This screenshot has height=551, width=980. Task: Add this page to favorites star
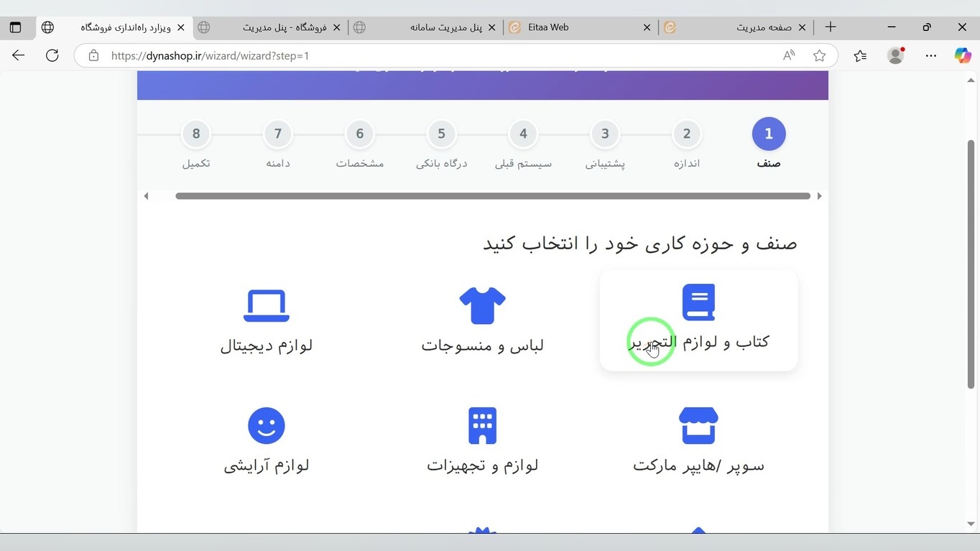819,55
